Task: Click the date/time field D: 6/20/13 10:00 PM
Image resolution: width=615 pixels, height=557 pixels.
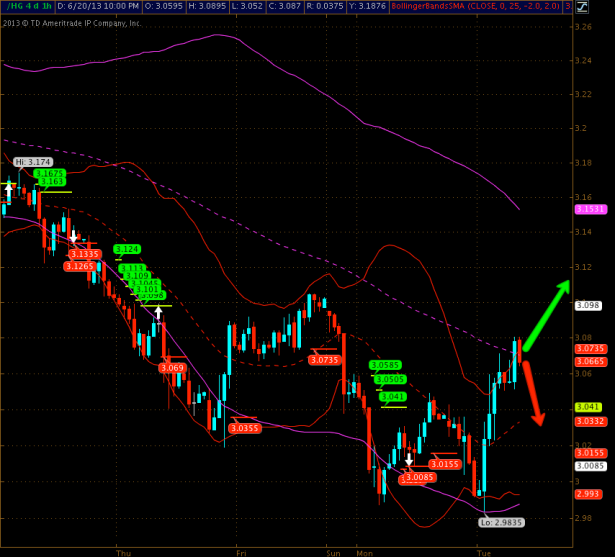Action: coord(100,6)
